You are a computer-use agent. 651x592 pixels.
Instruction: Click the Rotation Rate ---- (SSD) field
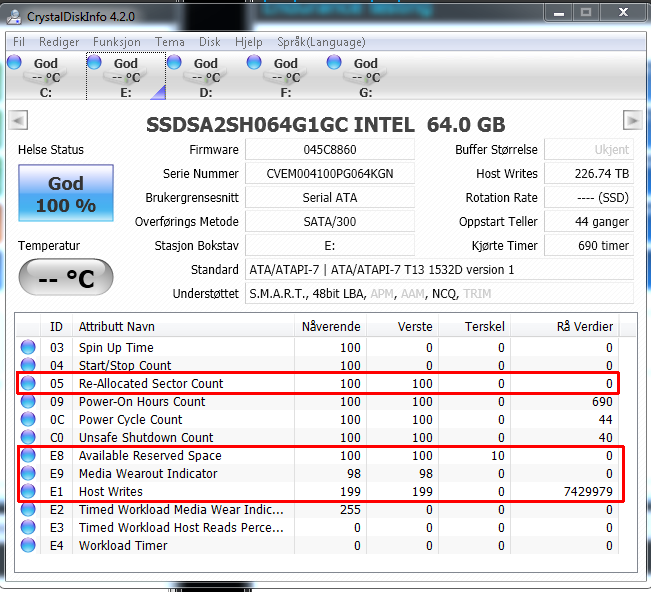589,198
